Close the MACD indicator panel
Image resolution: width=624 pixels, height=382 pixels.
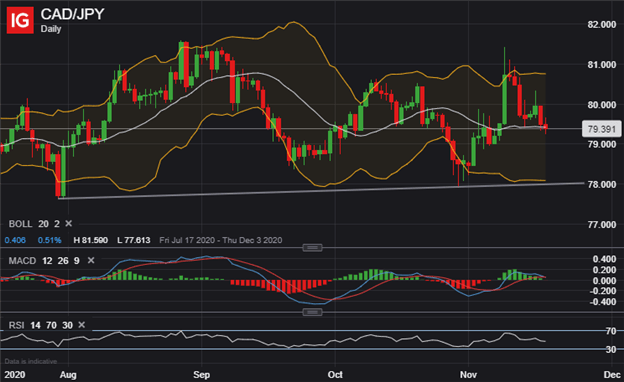pos(91,260)
